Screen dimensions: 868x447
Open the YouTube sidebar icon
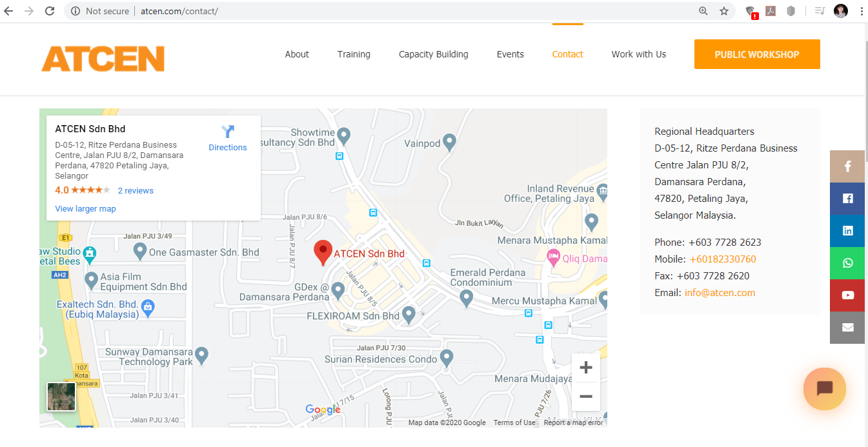[x=847, y=295]
